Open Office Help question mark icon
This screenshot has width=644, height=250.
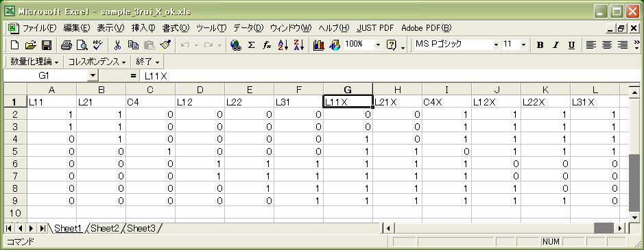coord(391,45)
